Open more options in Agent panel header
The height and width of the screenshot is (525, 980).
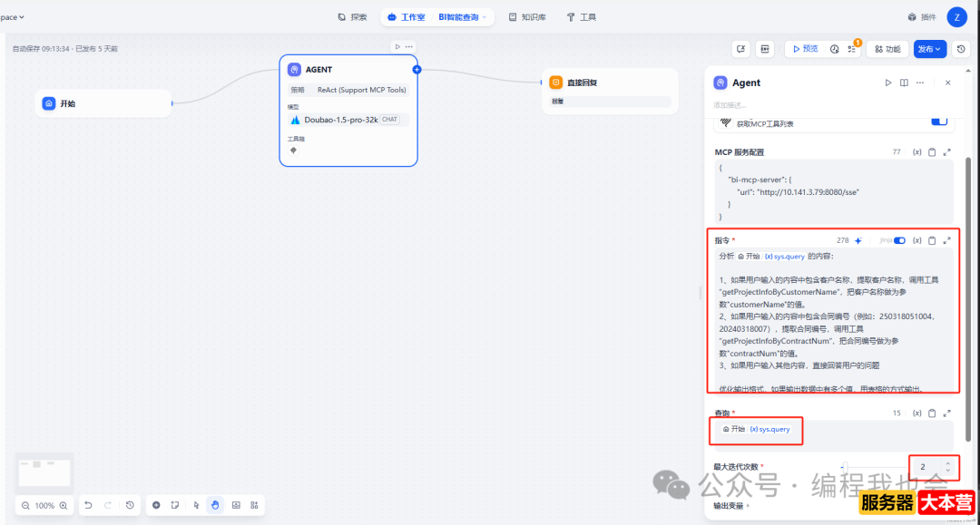(x=920, y=83)
